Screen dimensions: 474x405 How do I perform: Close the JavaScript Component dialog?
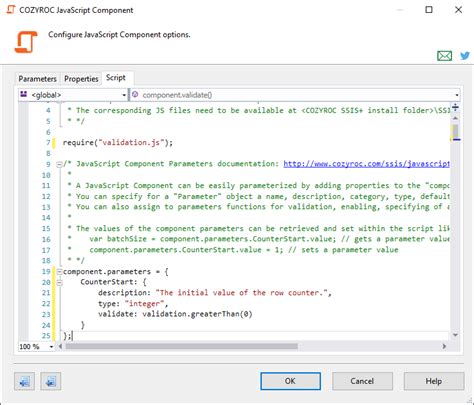(458, 10)
